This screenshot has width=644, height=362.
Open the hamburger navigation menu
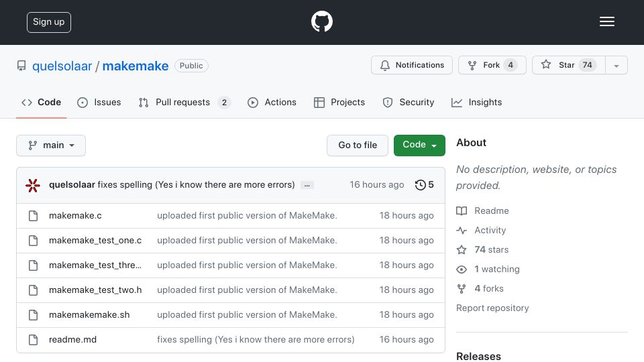606,21
